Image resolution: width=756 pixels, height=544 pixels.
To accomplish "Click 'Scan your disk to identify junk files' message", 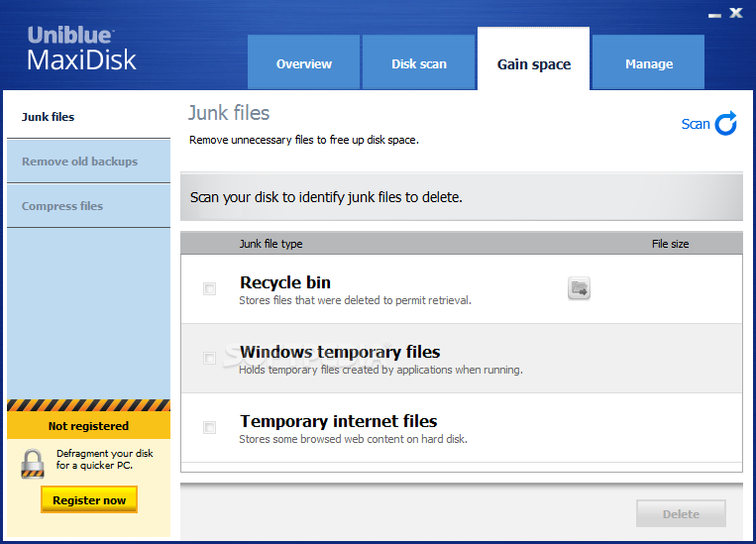I will click(x=326, y=197).
